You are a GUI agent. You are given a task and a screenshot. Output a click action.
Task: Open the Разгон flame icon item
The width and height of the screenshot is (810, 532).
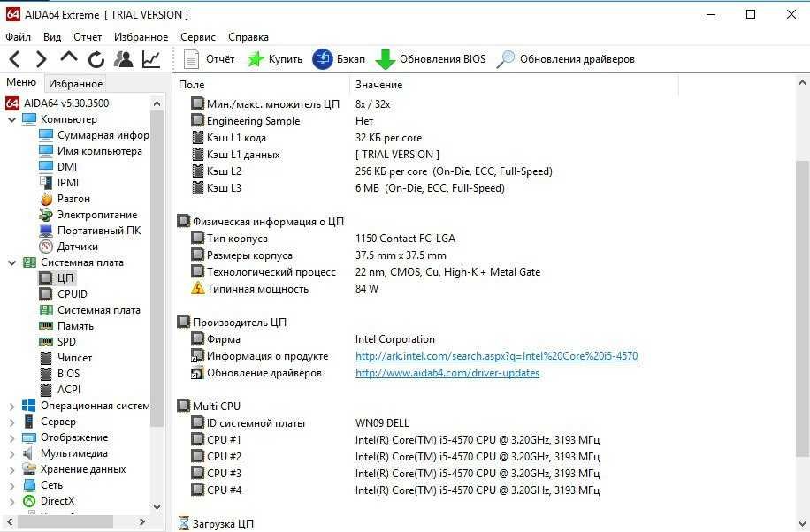pyautogui.click(x=65, y=198)
